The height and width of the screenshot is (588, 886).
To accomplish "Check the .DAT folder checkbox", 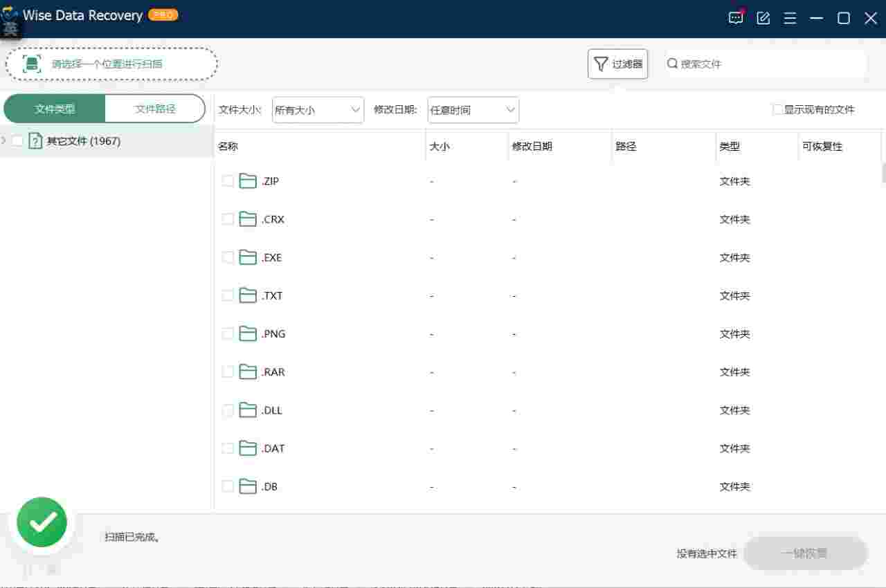I will tap(228, 448).
